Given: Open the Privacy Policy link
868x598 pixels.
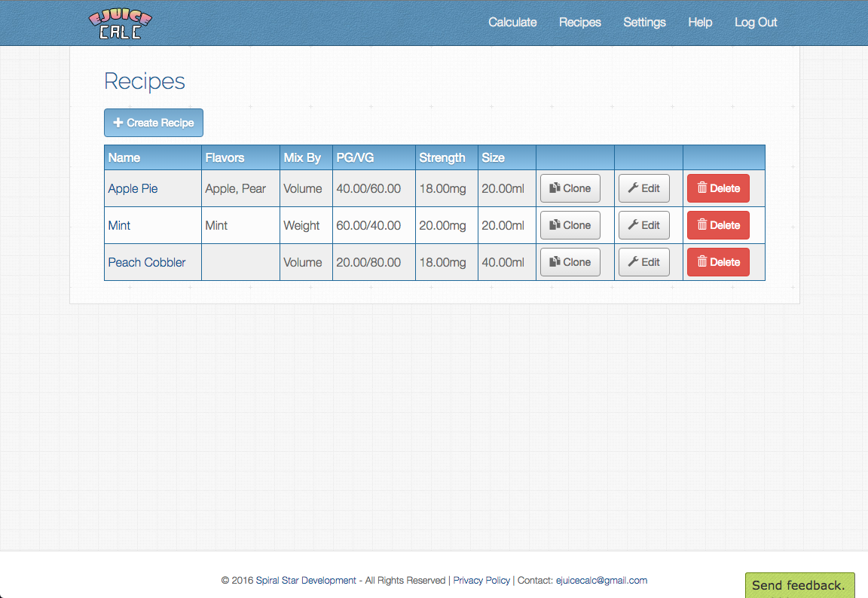Looking at the screenshot, I should 481,580.
